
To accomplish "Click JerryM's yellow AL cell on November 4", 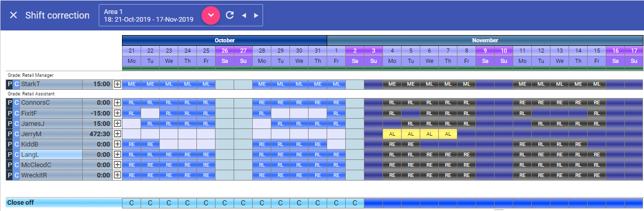I will [x=392, y=134].
